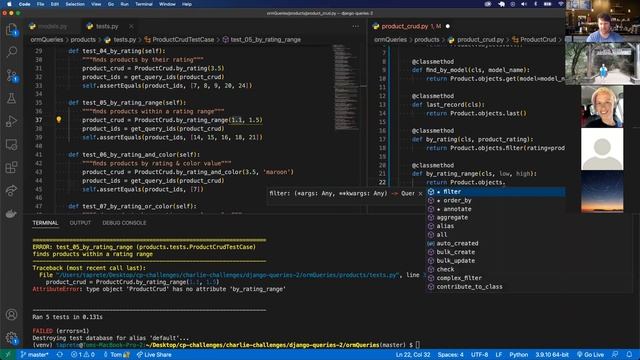Image resolution: width=640 pixels, height=360 pixels.
Task: Open the Selection menu
Action: click(75, 4)
